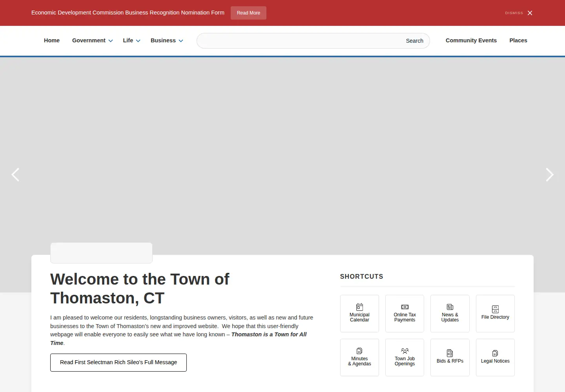Open the Bids & RFPs shortcut
The image size is (565, 392).
click(x=450, y=358)
